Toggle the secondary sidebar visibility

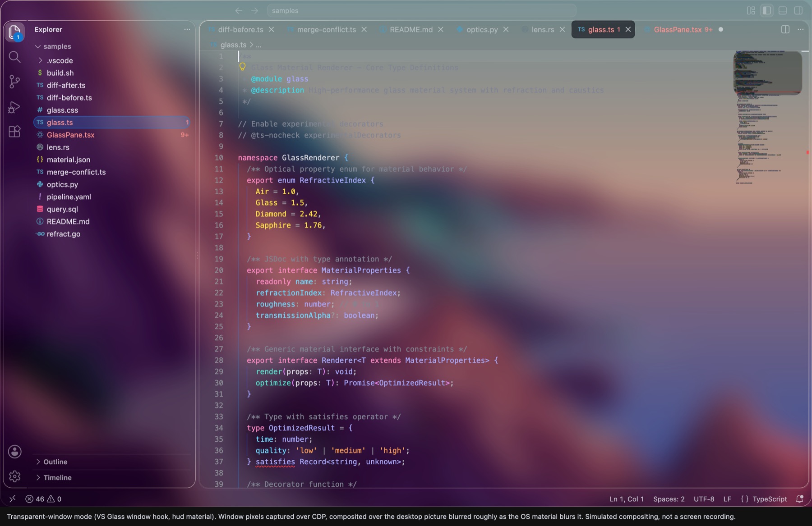798,10
